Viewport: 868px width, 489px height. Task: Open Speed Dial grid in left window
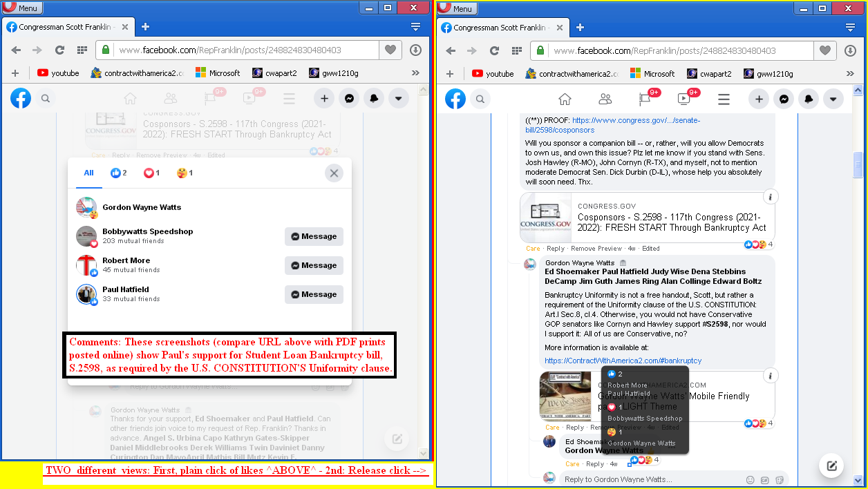point(82,50)
